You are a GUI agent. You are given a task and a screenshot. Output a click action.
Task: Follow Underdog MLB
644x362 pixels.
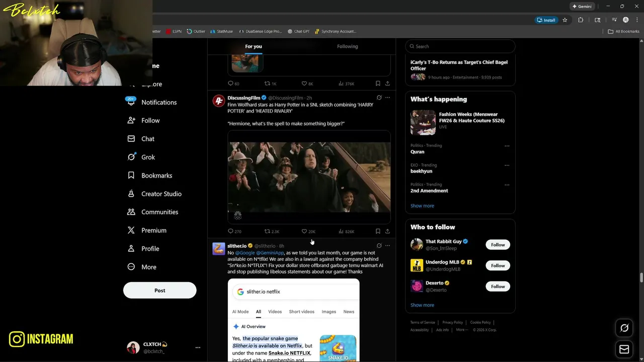pos(498,265)
